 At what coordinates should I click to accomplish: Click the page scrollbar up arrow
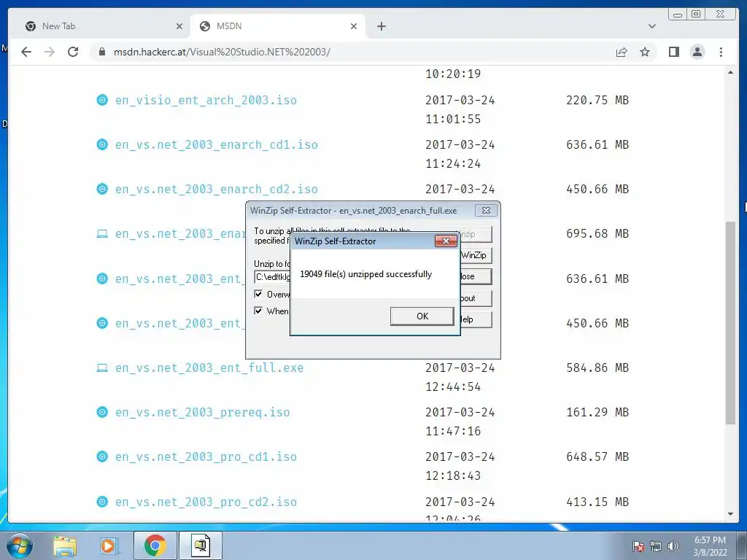(x=730, y=72)
